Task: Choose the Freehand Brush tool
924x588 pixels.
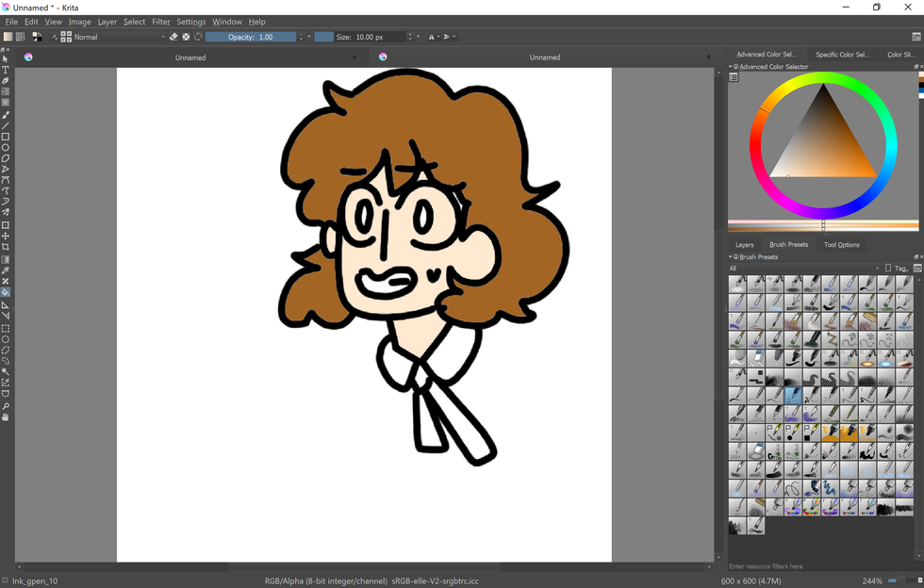Action: click(6, 115)
